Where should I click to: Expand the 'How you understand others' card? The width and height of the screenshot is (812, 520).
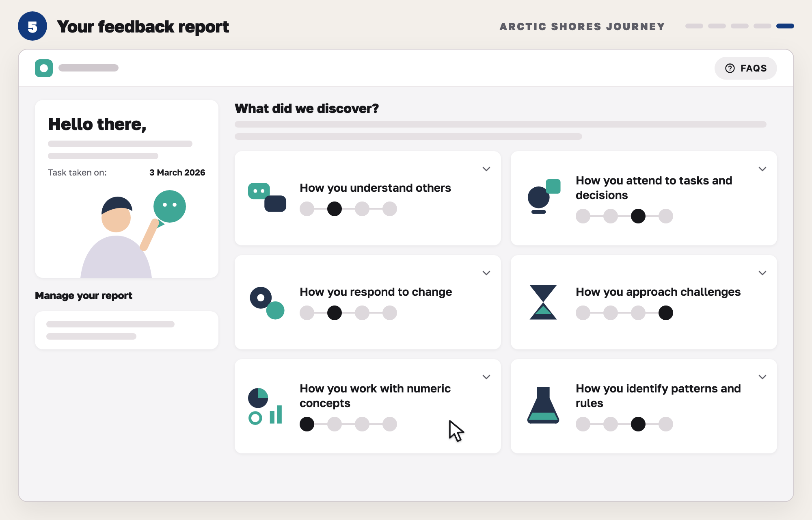(486, 169)
